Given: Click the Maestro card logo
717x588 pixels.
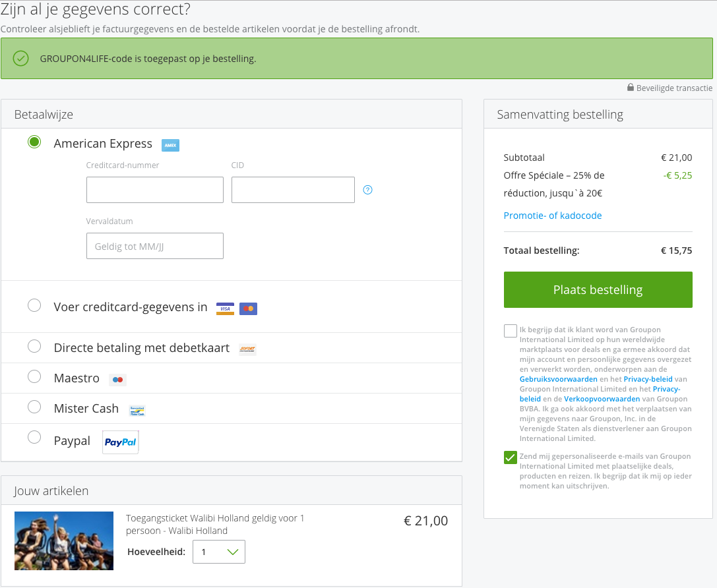Looking at the screenshot, I should pyautogui.click(x=117, y=380).
